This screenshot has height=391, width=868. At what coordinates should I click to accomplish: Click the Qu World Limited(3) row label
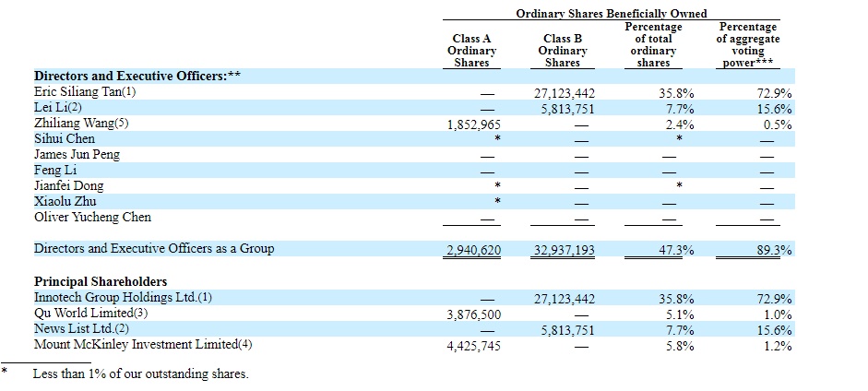(x=90, y=314)
